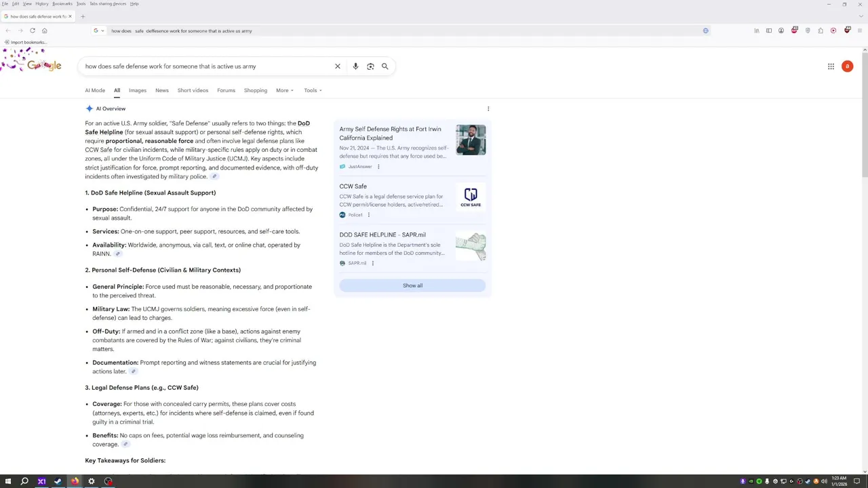Open the browser application menu

(860, 30)
